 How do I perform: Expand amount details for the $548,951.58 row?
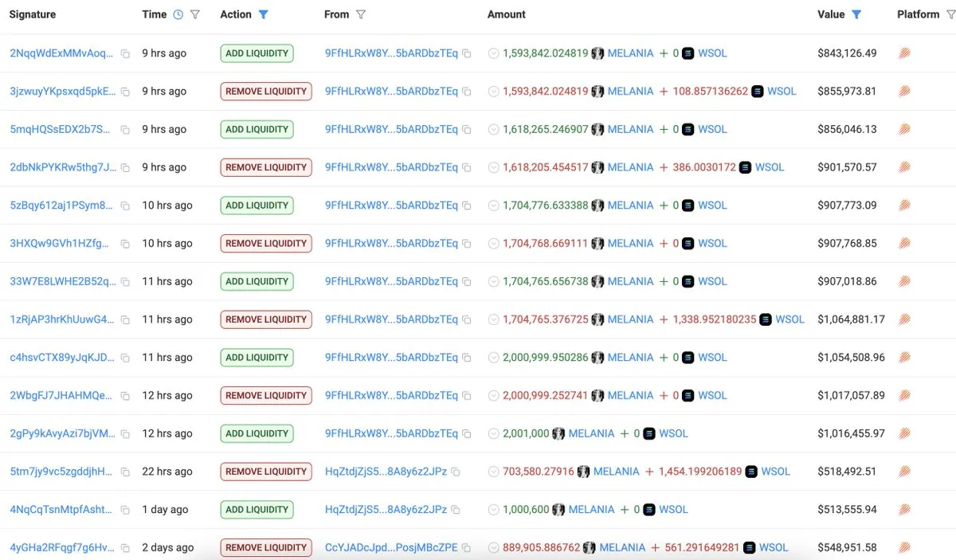click(493, 548)
